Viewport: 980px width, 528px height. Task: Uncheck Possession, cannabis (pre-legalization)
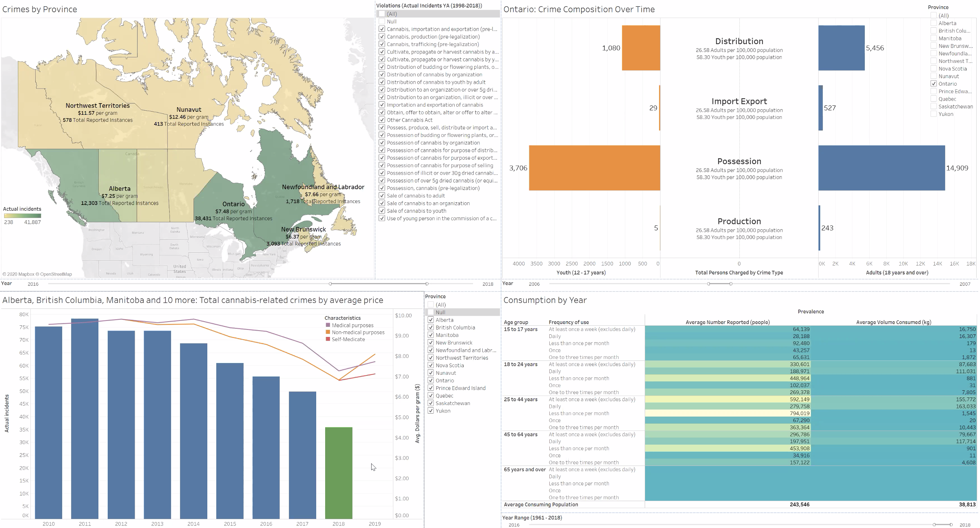[x=382, y=188]
